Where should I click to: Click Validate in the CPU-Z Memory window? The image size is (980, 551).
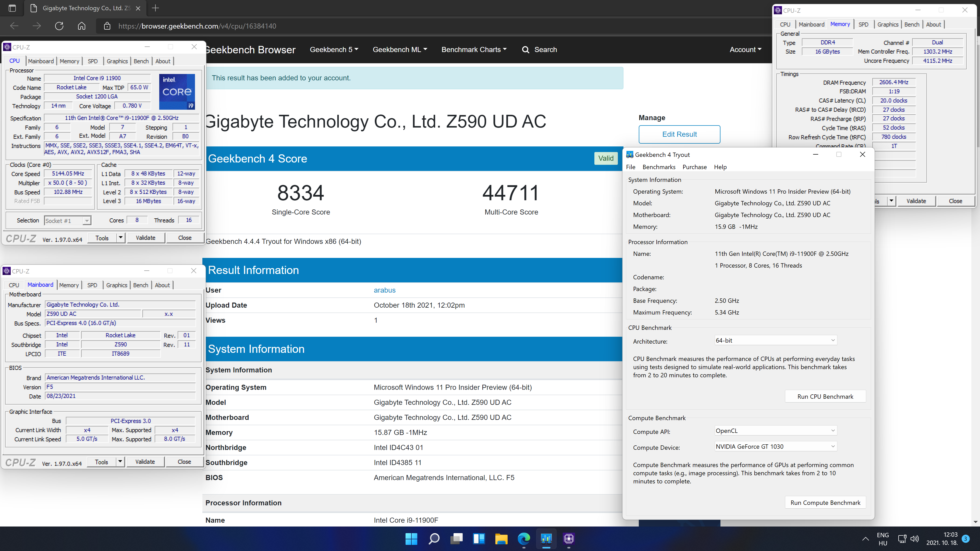pyautogui.click(x=916, y=201)
